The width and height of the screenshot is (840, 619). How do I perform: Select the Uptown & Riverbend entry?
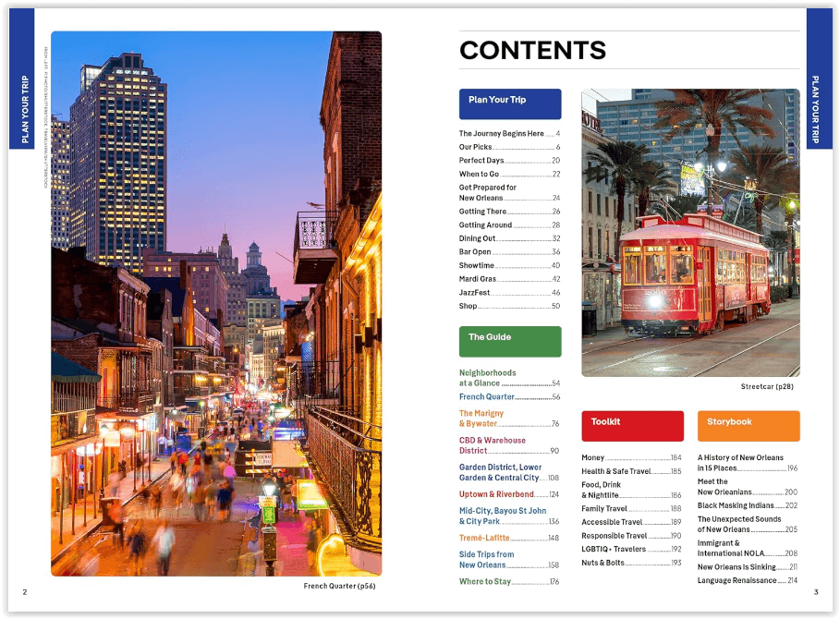click(509, 494)
